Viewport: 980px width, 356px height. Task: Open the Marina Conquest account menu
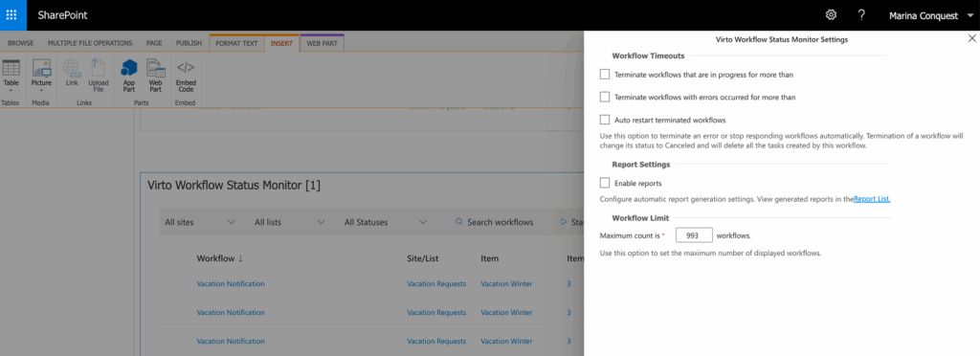[x=931, y=15]
